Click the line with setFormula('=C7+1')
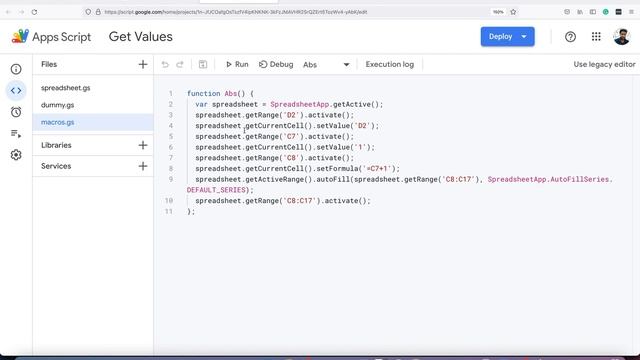 point(298,169)
